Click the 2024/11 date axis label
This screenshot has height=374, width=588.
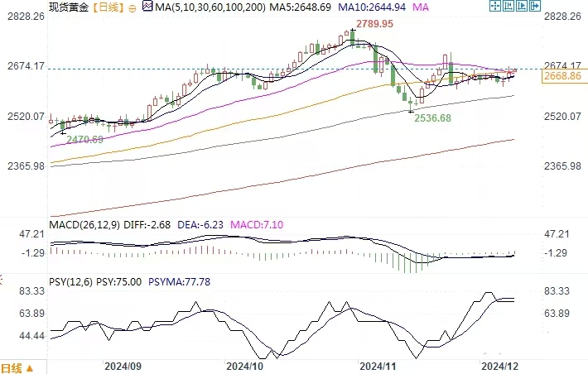coord(378,366)
